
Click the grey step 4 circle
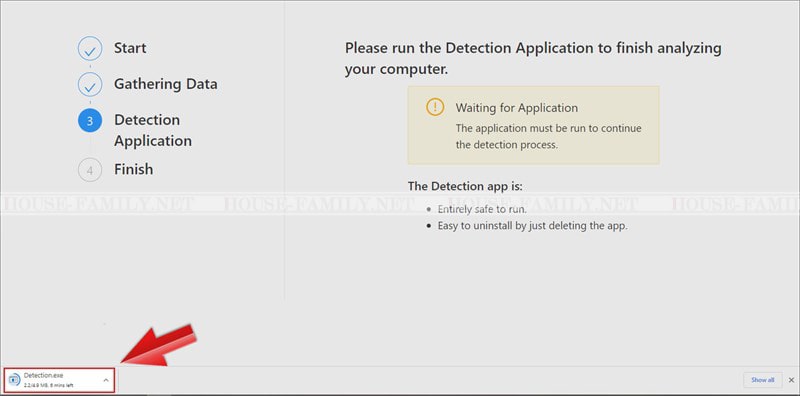coord(90,170)
